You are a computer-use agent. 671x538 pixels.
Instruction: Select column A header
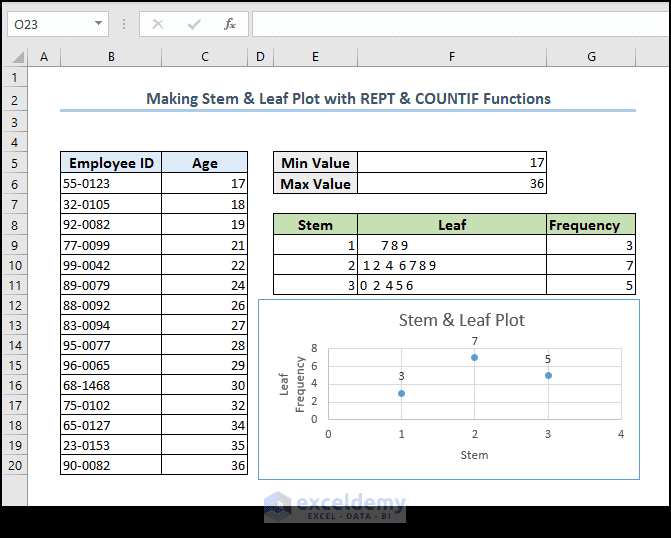pyautogui.click(x=44, y=56)
